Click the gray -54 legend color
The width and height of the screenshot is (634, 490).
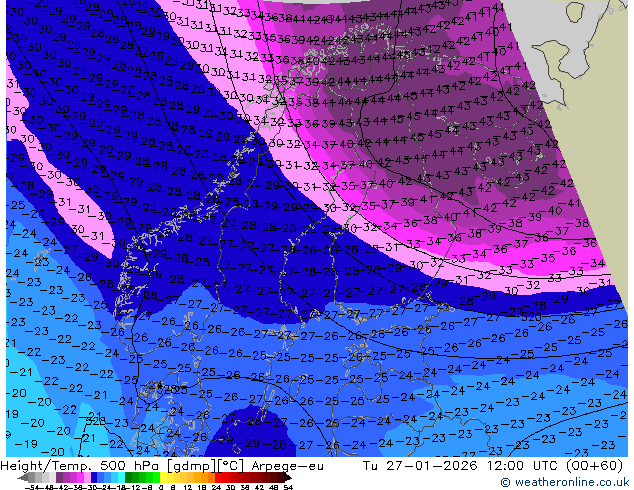click(31, 478)
